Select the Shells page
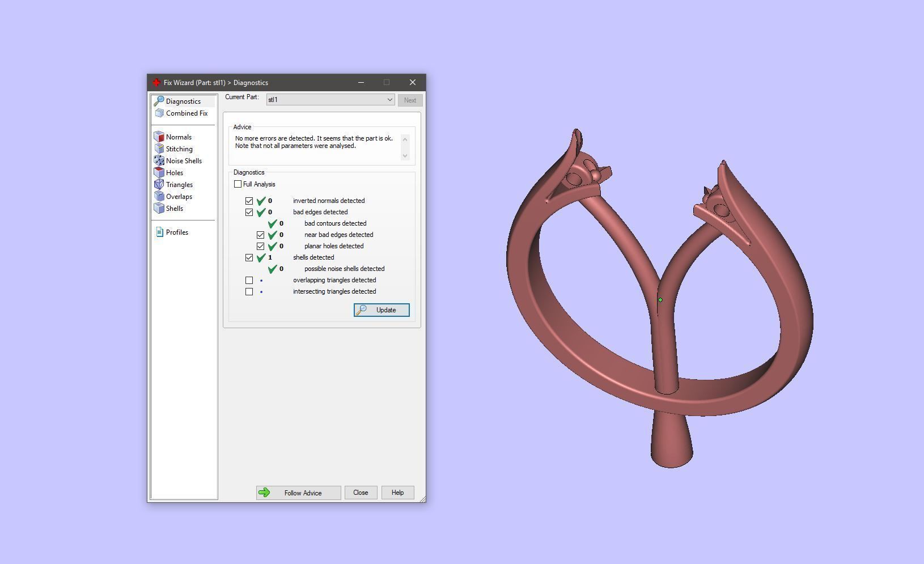The height and width of the screenshot is (564, 924). point(175,209)
